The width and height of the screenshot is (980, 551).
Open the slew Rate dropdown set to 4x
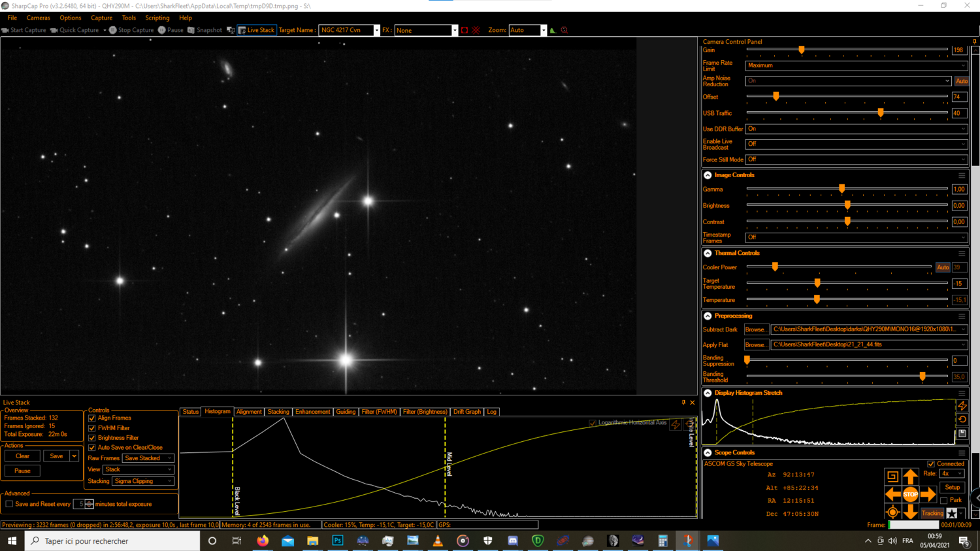click(951, 473)
